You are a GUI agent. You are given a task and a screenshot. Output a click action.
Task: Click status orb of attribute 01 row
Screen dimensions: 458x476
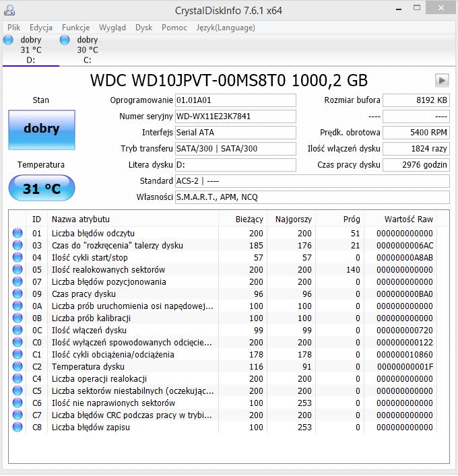tap(18, 233)
